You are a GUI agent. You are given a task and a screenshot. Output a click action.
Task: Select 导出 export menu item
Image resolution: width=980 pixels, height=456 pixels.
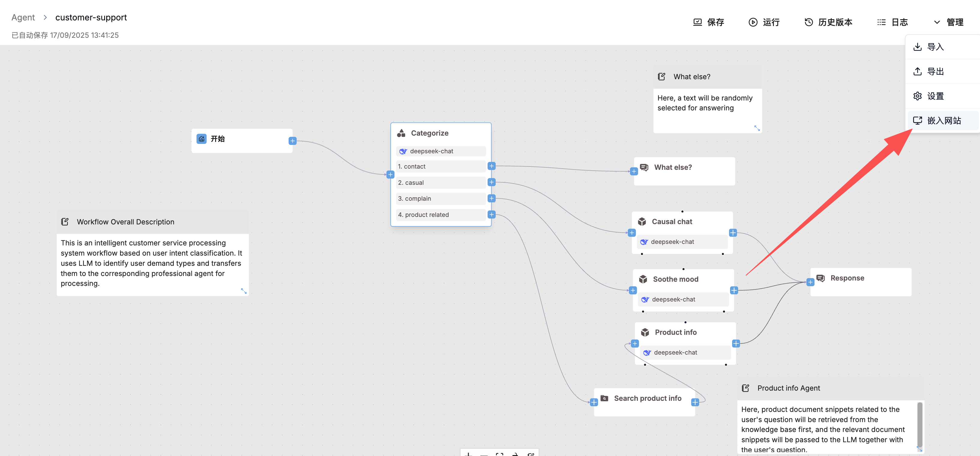[x=935, y=71]
